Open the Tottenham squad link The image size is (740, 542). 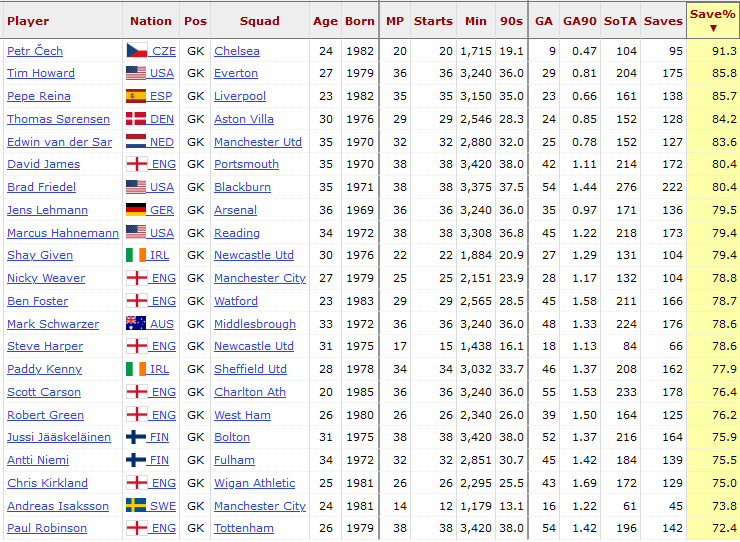pos(244,528)
